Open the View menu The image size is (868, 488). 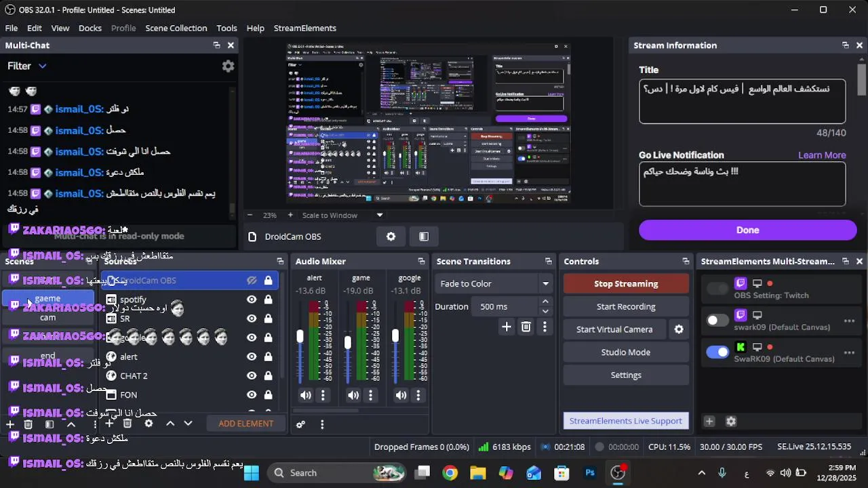tap(60, 28)
